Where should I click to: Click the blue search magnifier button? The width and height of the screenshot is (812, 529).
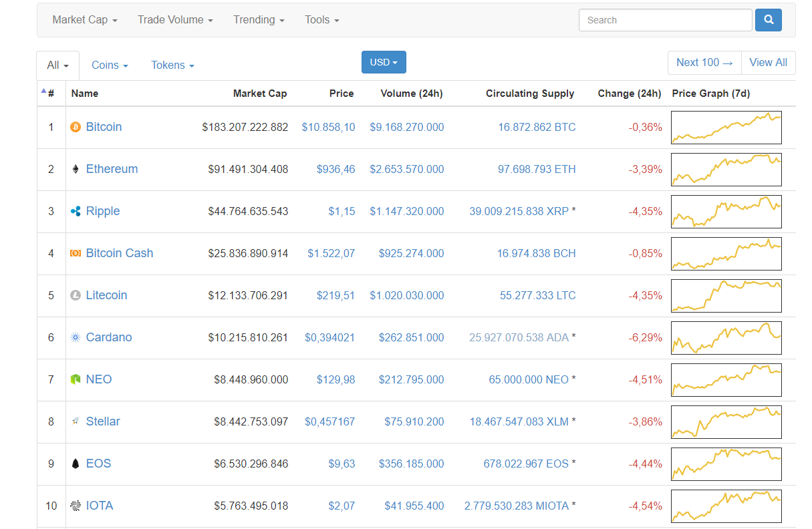(769, 20)
